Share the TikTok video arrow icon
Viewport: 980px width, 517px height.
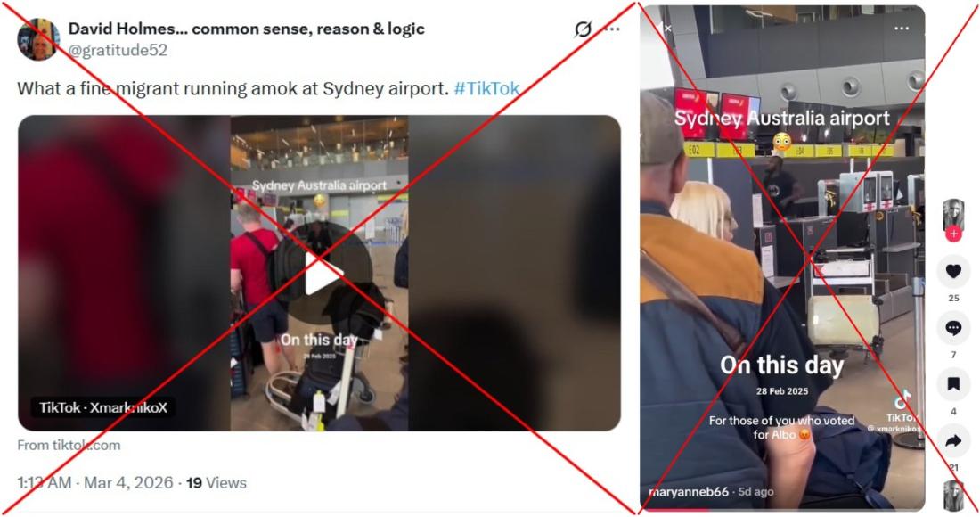(x=953, y=441)
